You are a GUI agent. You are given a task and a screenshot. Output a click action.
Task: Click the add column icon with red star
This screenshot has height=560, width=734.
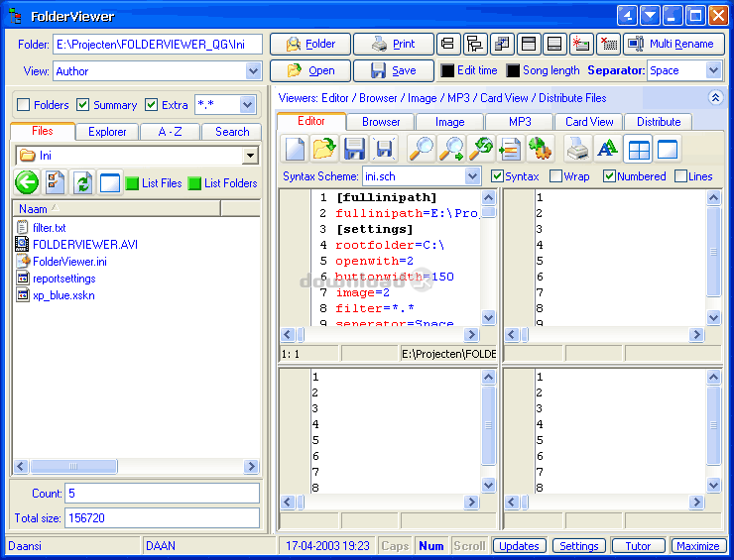(x=581, y=44)
